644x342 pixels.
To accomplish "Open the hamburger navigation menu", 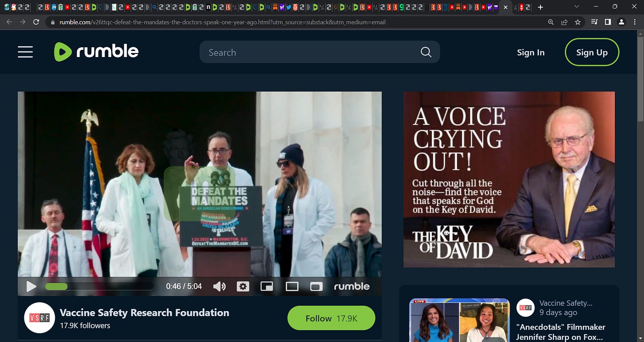I will pyautogui.click(x=25, y=52).
